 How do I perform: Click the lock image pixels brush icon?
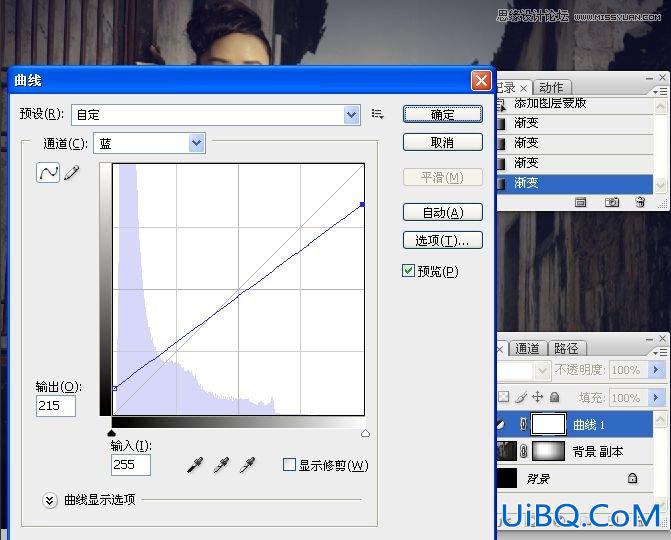pos(521,397)
